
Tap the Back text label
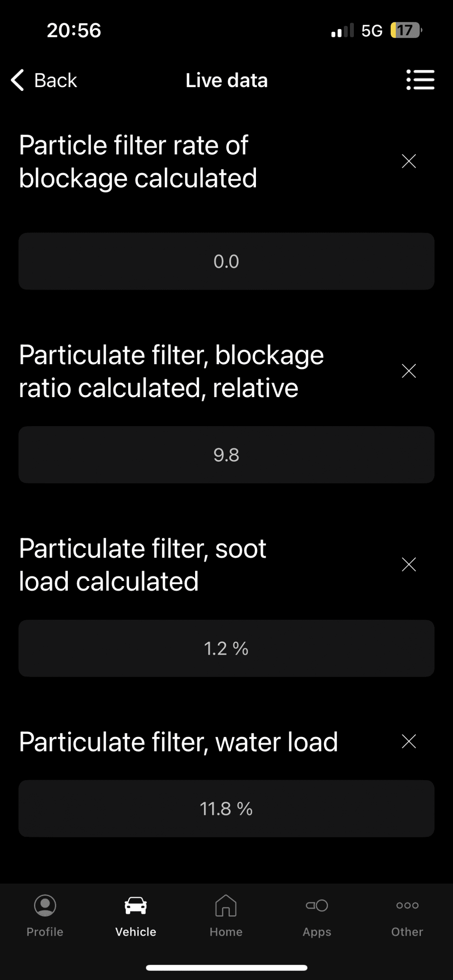click(x=56, y=80)
